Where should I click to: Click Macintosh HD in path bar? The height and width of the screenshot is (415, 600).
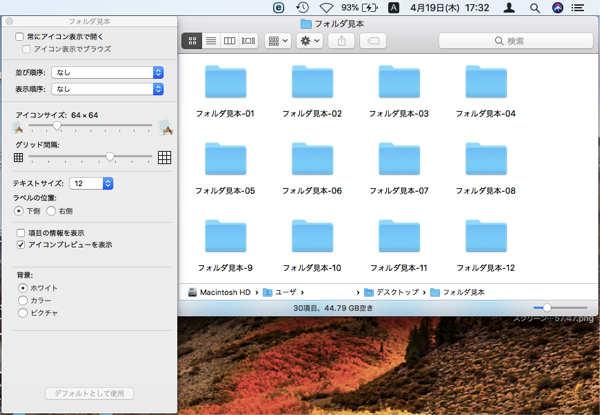pyautogui.click(x=219, y=292)
